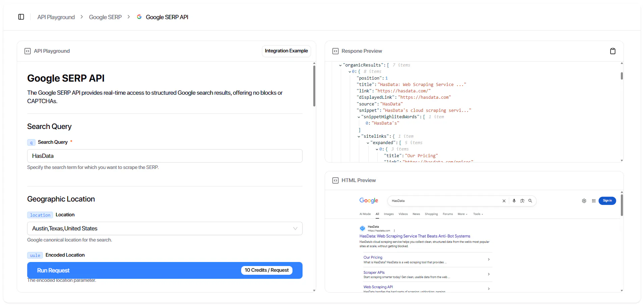Open the Scraper APIs sitelink
This screenshot has width=644, height=306.
pyautogui.click(x=374, y=272)
